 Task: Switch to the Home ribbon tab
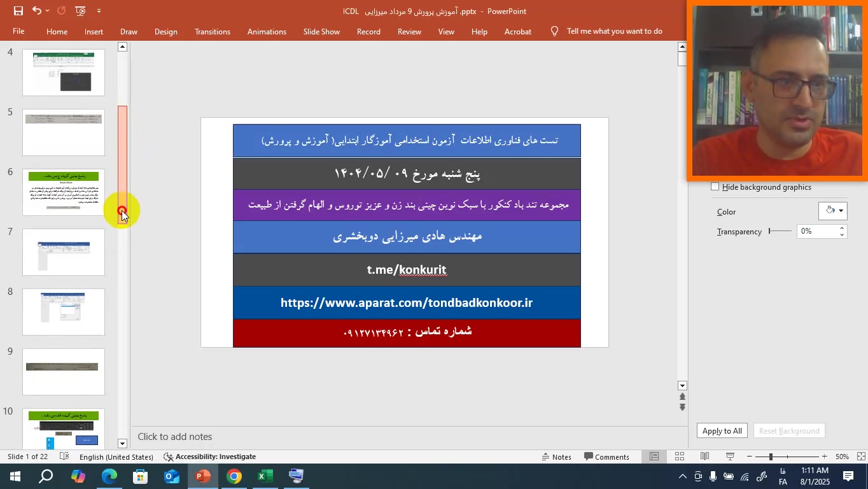click(57, 31)
